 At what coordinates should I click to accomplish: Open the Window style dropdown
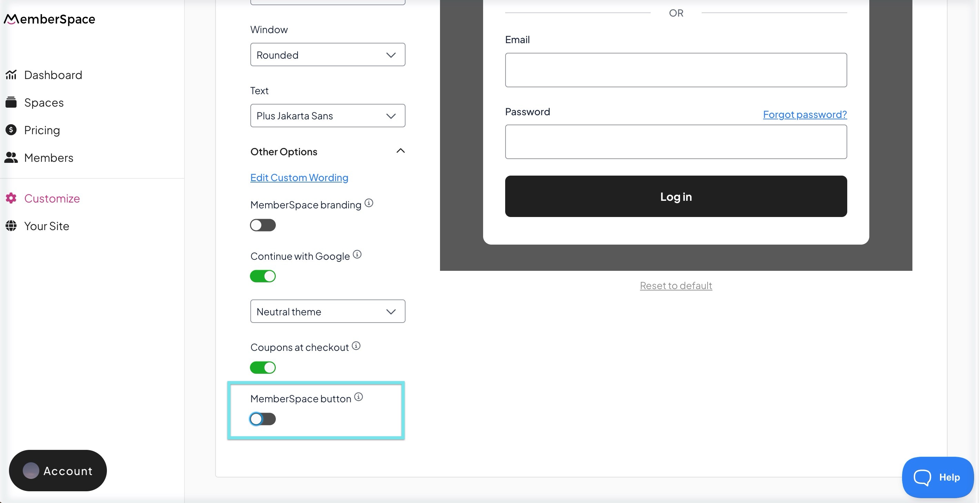(328, 55)
